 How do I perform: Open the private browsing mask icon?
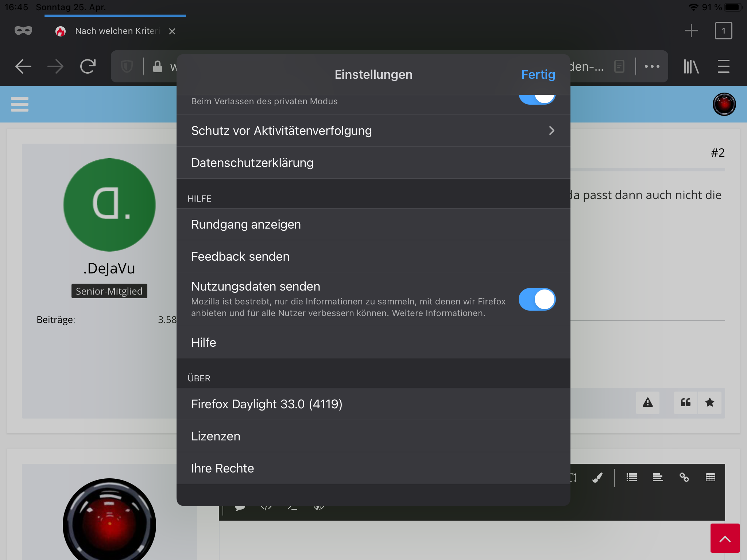coord(23,31)
